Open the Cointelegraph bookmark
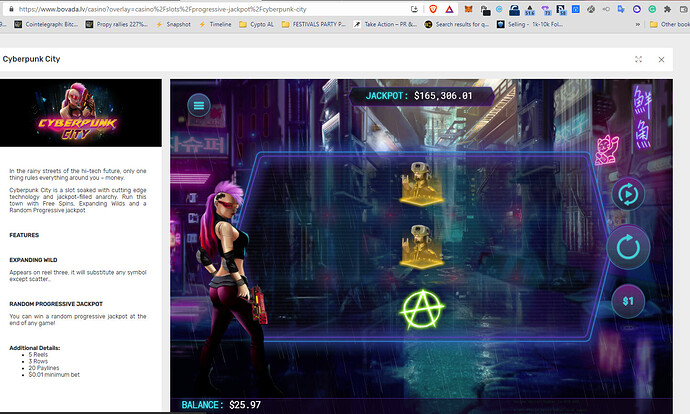 [46, 24]
